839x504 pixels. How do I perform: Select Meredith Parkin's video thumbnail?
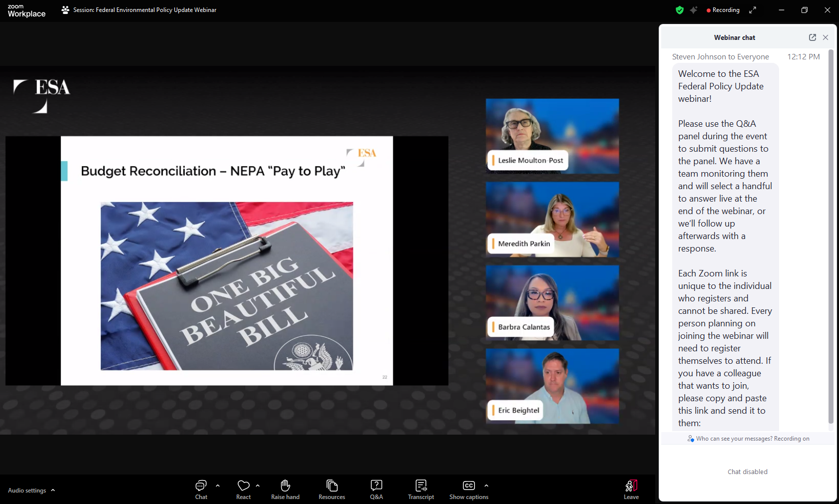pos(552,220)
